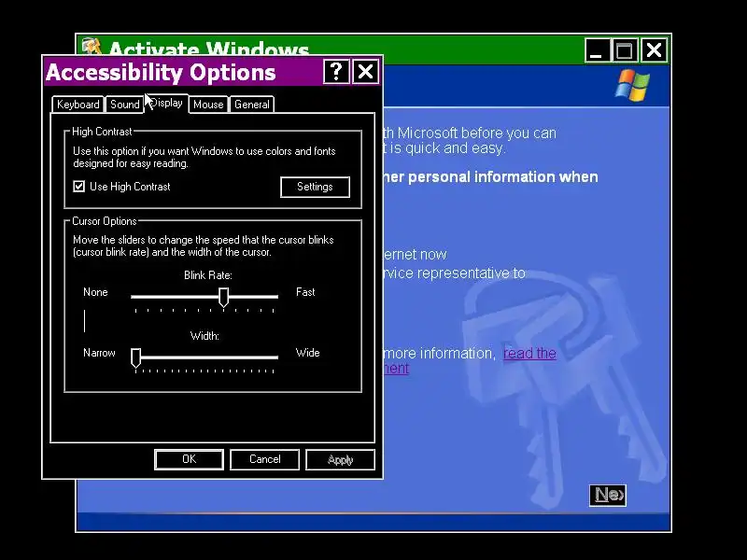The height and width of the screenshot is (560, 747).
Task: Click the Windows flag logo
Action: click(x=632, y=85)
